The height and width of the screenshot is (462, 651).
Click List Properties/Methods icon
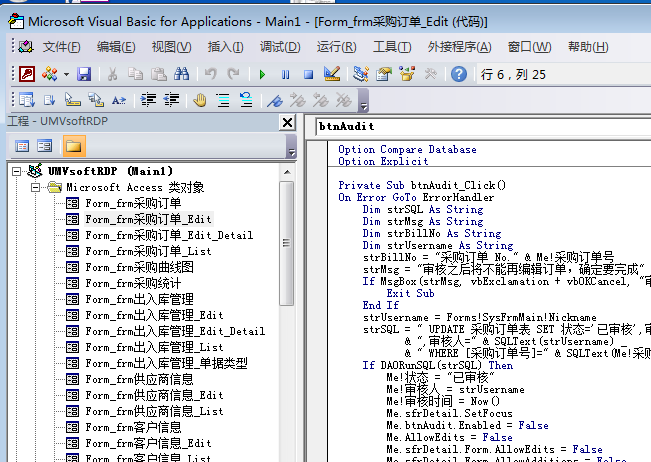tap(27, 100)
